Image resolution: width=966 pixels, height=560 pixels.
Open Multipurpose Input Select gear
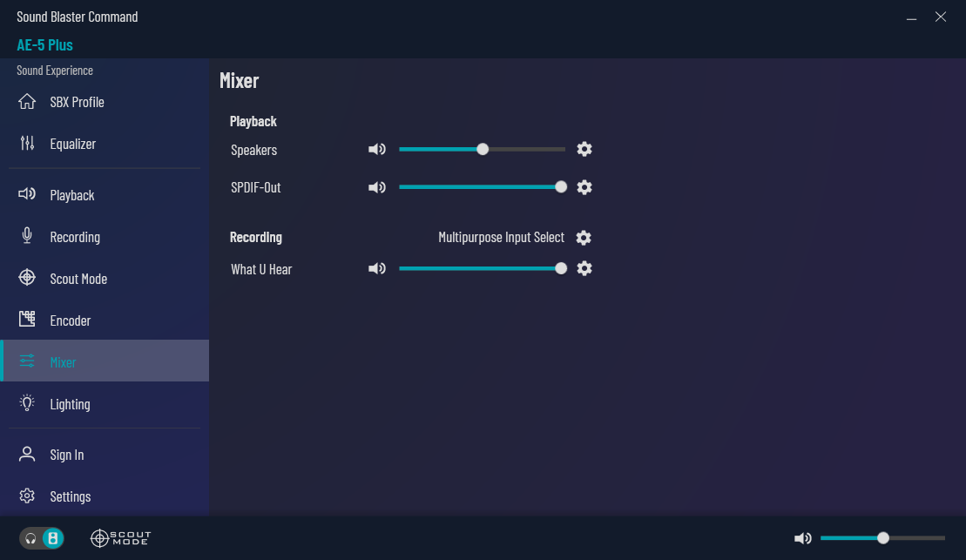[x=584, y=238]
